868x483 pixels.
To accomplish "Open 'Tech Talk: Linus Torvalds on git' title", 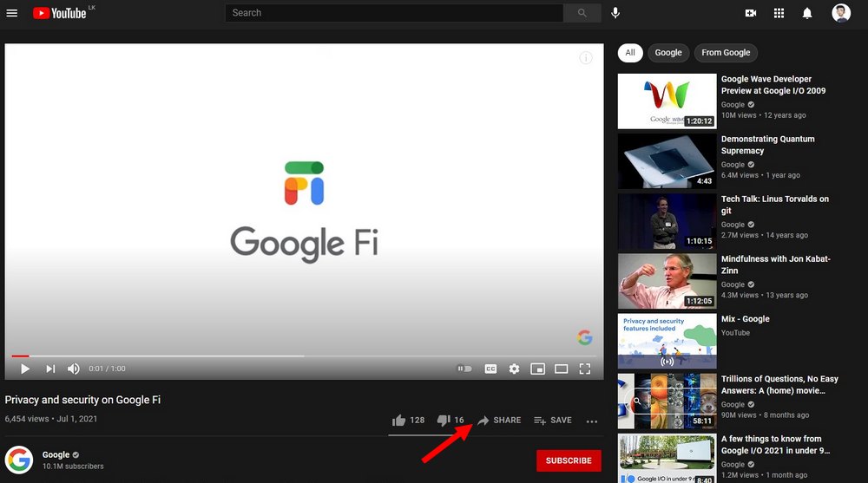I will tap(775, 205).
